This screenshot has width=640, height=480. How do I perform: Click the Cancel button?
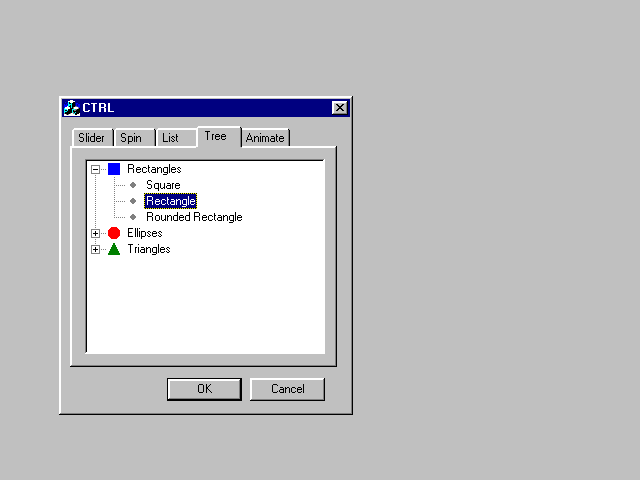(x=287, y=389)
